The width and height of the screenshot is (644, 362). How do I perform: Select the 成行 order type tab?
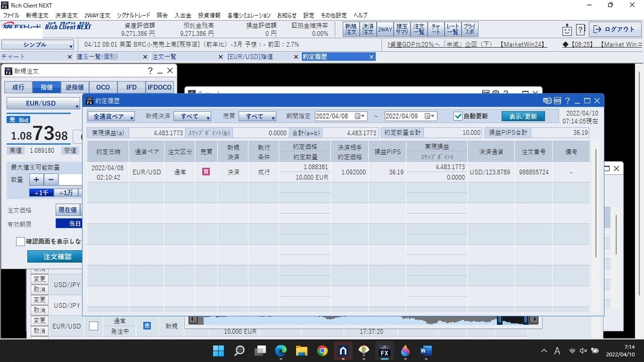[18, 87]
